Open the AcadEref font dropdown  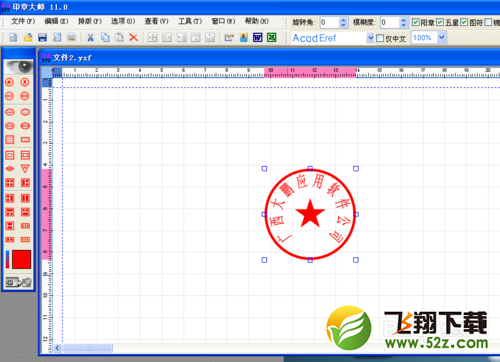pos(370,38)
